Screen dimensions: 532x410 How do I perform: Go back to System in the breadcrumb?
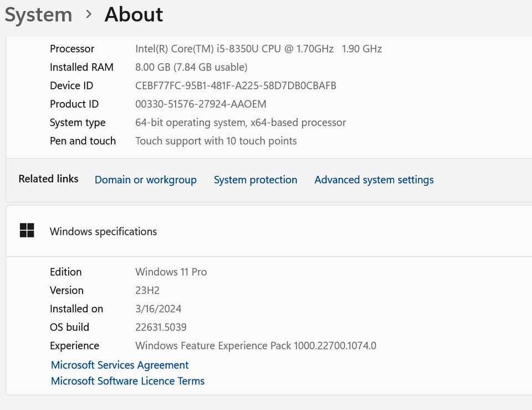click(x=38, y=15)
